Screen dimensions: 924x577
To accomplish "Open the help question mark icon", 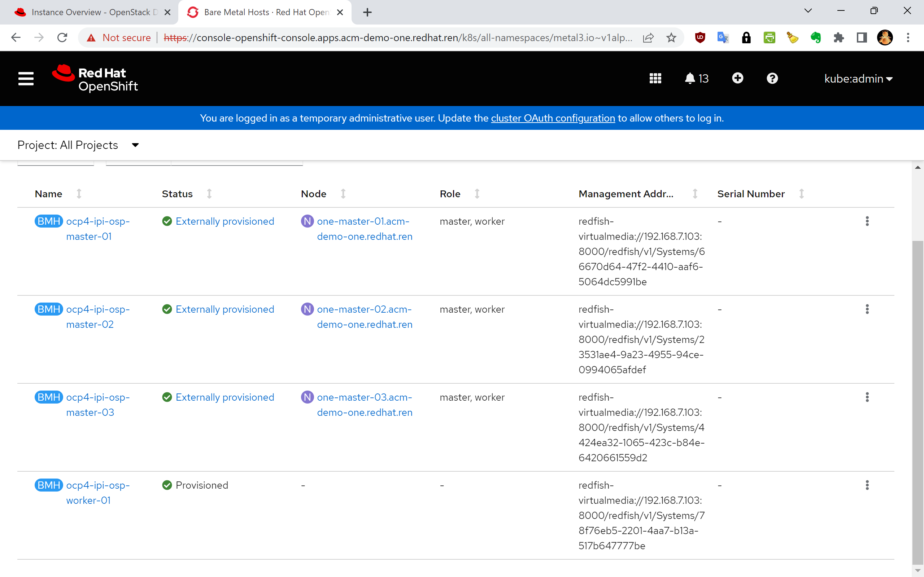I will coord(772,79).
